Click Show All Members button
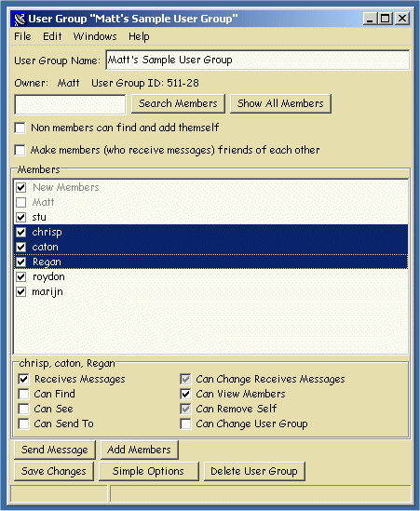420x511 pixels. tap(280, 103)
